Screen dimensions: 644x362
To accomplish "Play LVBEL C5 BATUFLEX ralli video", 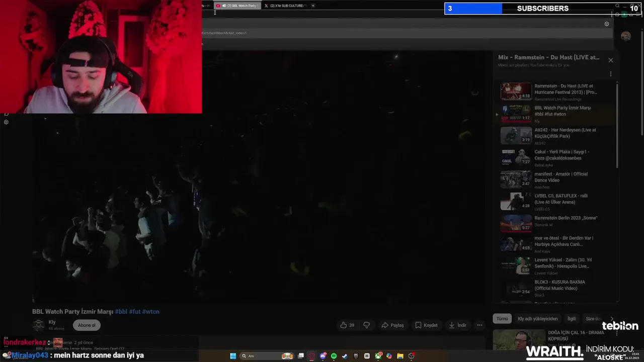I will (556, 201).
